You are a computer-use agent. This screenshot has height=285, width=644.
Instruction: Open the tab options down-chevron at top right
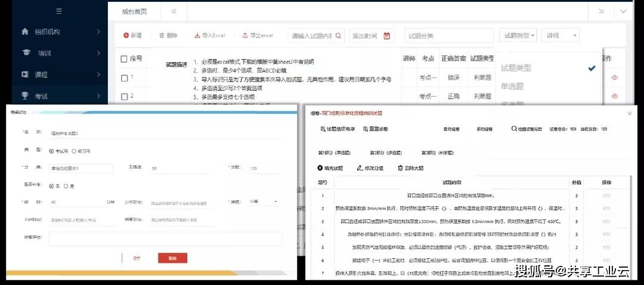pos(624,11)
